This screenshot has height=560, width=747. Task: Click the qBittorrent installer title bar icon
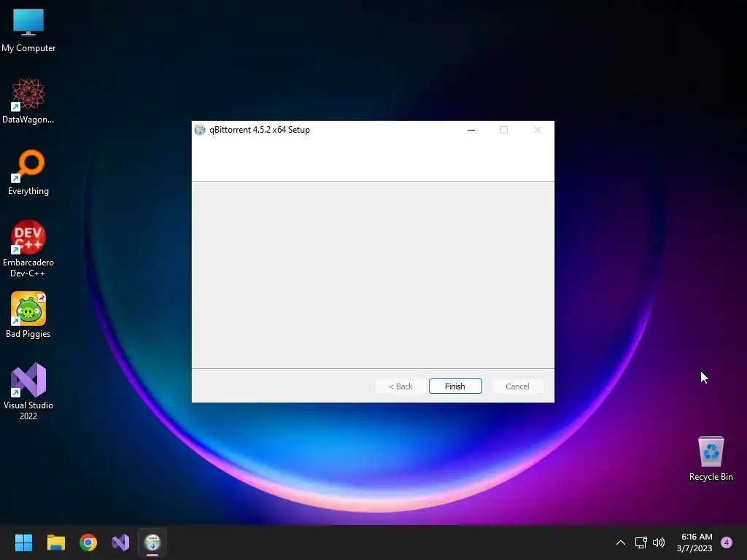[200, 130]
